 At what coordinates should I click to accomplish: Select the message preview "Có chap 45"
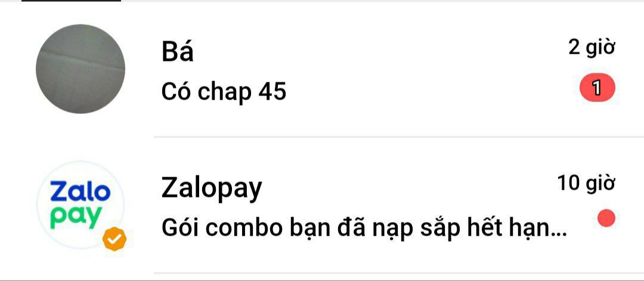tap(224, 92)
